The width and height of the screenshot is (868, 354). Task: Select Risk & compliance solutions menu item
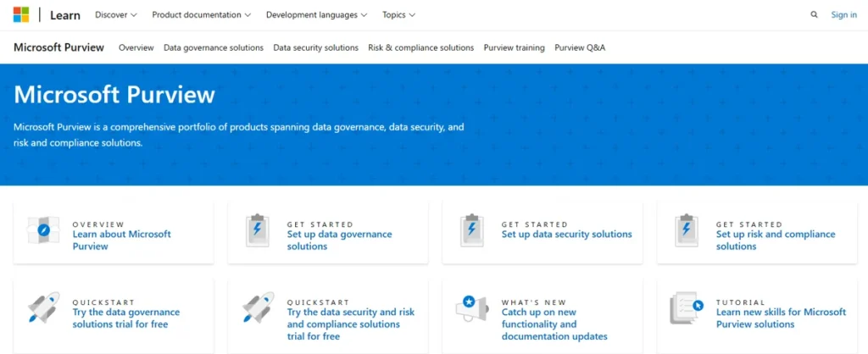point(421,47)
